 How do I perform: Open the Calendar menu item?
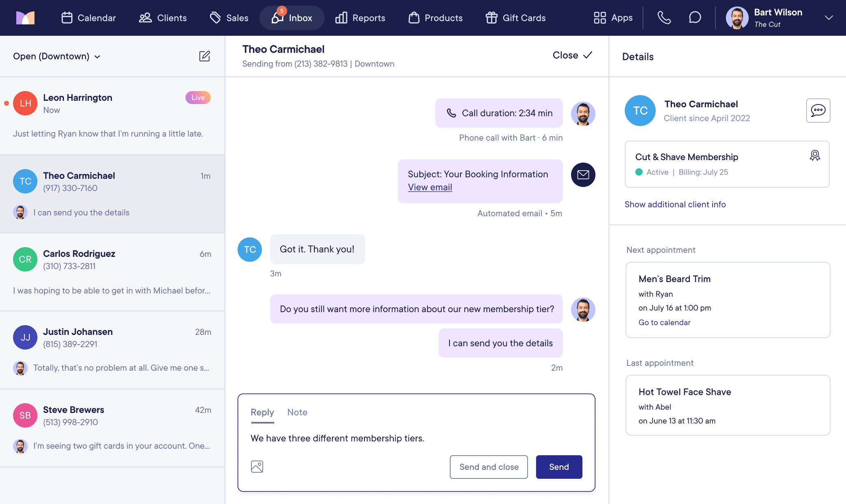tap(89, 18)
